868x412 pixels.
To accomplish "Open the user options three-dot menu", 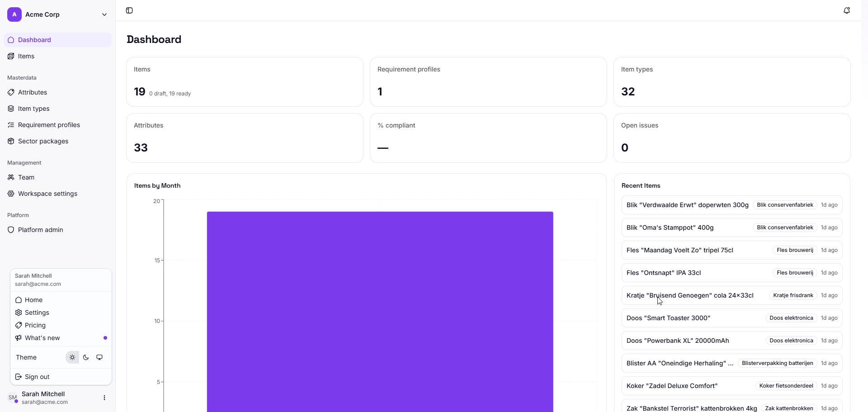I will pos(104,398).
